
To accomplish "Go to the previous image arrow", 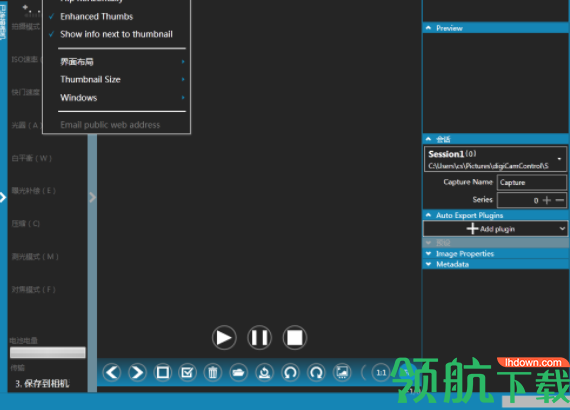I will point(112,373).
